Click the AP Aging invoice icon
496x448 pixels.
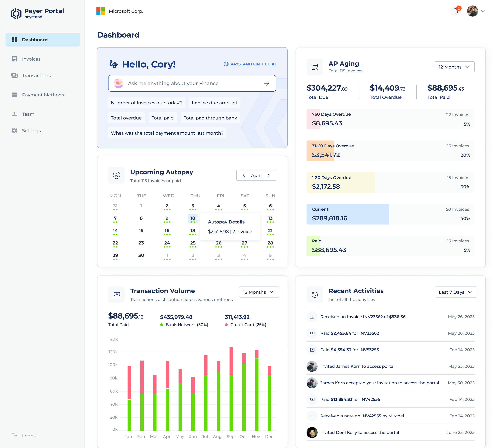coord(315,67)
